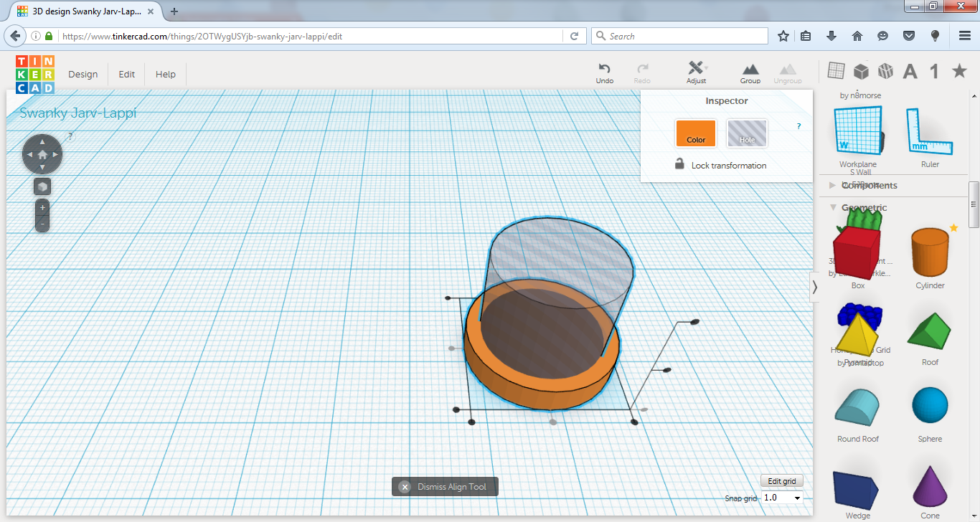980x522 pixels.
Task: Open the Snap grid dropdown
Action: (782, 498)
